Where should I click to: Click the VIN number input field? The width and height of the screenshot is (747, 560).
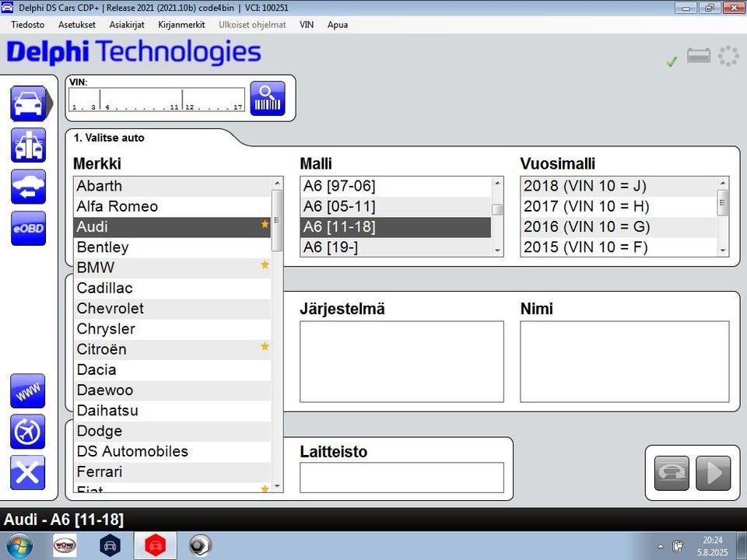pyautogui.click(x=156, y=100)
